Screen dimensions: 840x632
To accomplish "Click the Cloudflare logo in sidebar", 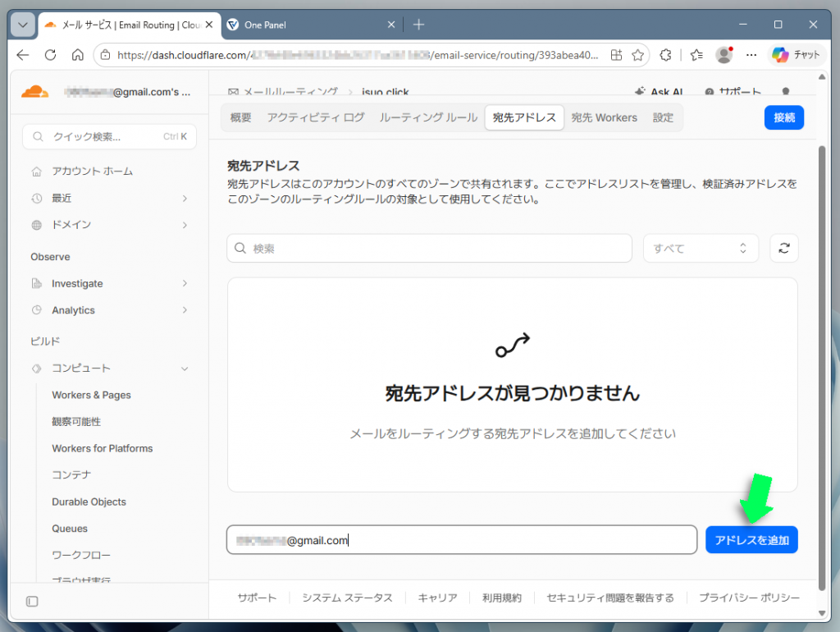I will pos(34,92).
